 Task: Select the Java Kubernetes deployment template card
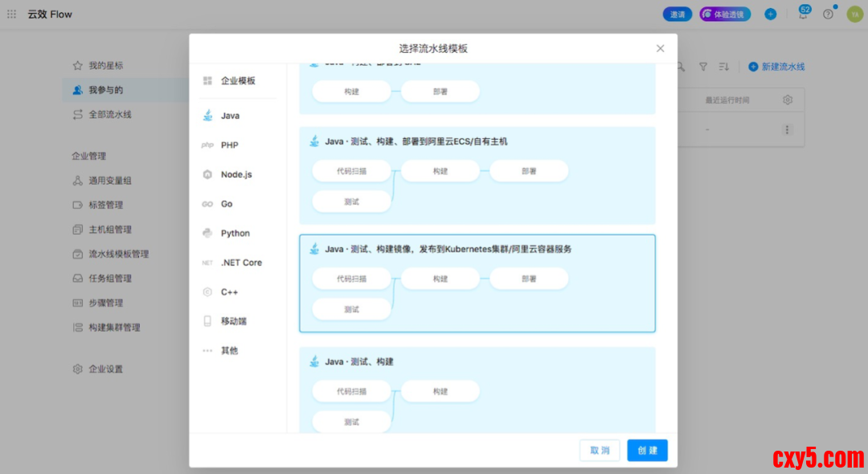(x=477, y=283)
